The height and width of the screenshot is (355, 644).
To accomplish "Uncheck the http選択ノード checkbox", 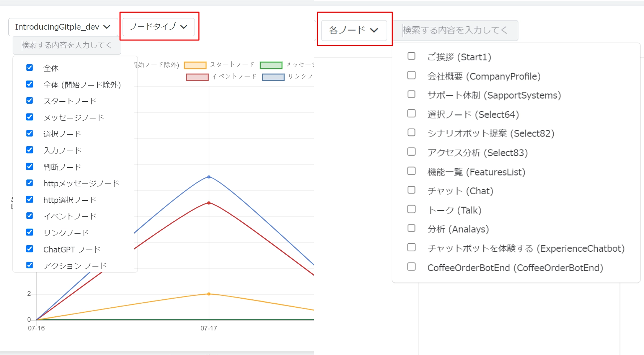I will pyautogui.click(x=30, y=199).
